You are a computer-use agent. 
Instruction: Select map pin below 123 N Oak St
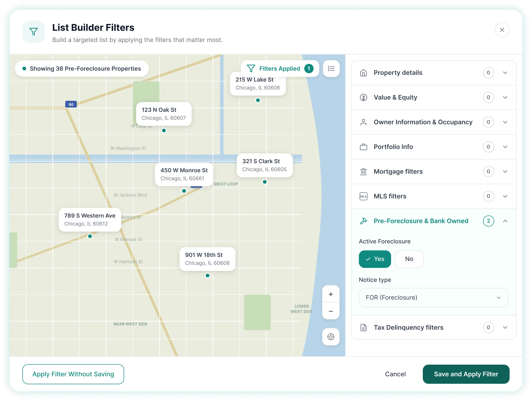164,130
